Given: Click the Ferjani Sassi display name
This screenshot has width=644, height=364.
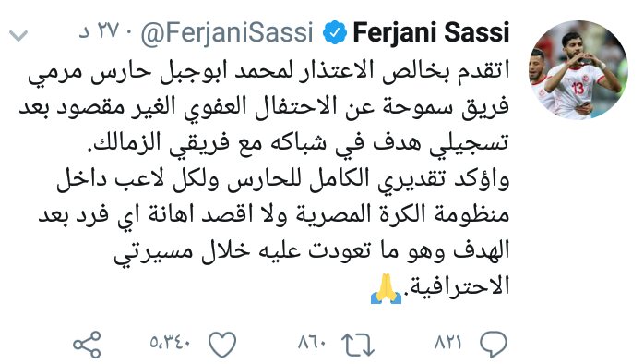Looking at the screenshot, I should (431, 32).
